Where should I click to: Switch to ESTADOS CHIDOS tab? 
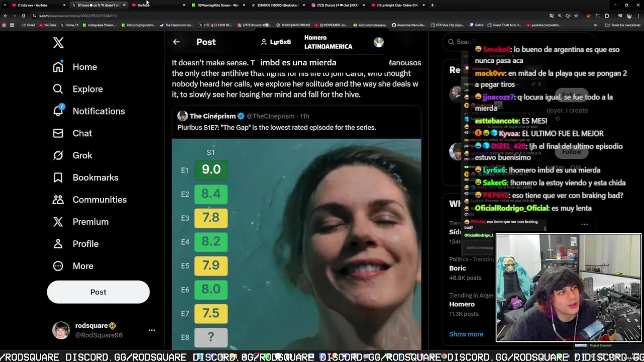click(278, 5)
